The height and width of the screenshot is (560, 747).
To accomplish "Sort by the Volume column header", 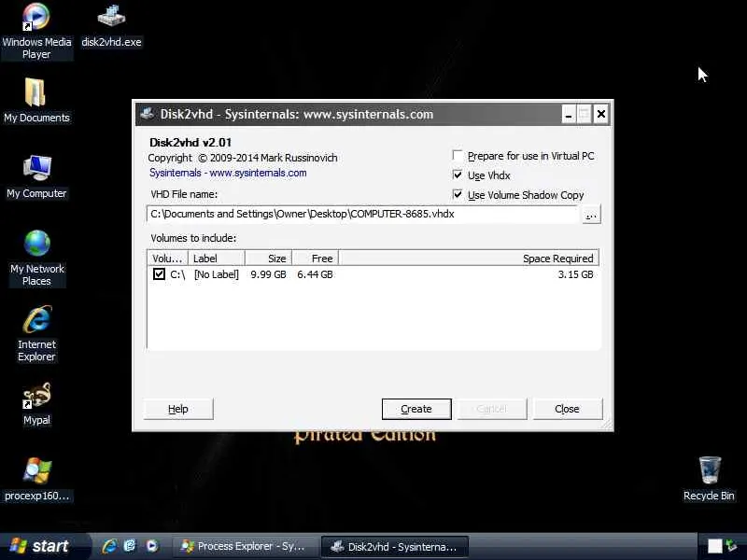I will click(x=168, y=259).
